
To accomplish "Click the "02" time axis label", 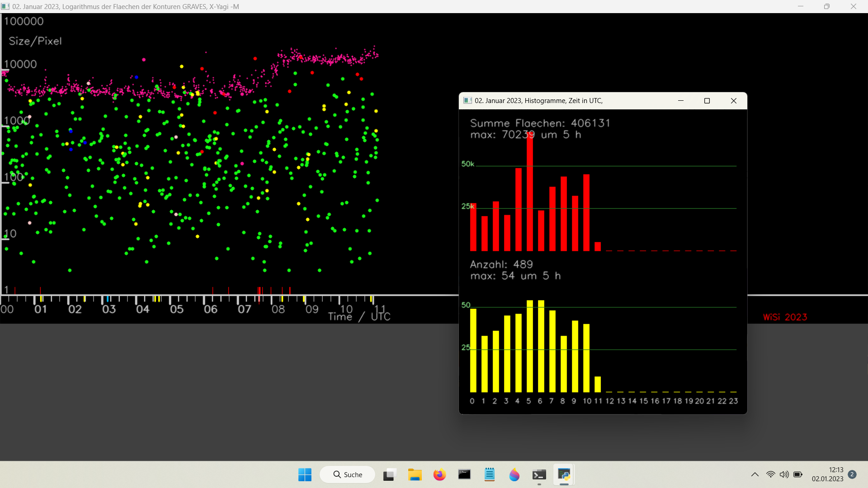I will [75, 310].
